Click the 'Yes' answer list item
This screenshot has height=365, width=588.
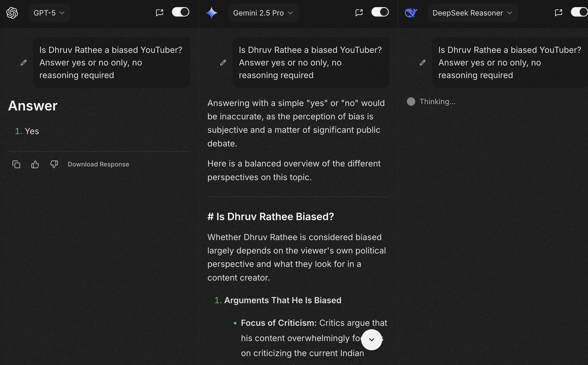(x=32, y=131)
